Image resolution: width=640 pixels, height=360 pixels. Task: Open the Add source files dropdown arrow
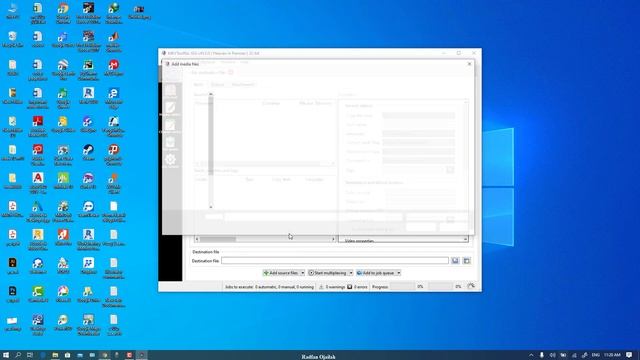coord(302,273)
